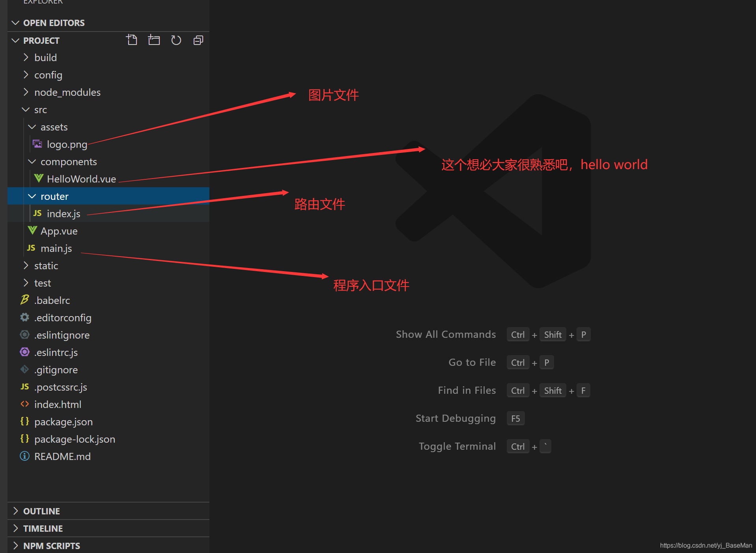This screenshot has width=756, height=553.
Task: Expand the build folder
Action: click(26, 58)
